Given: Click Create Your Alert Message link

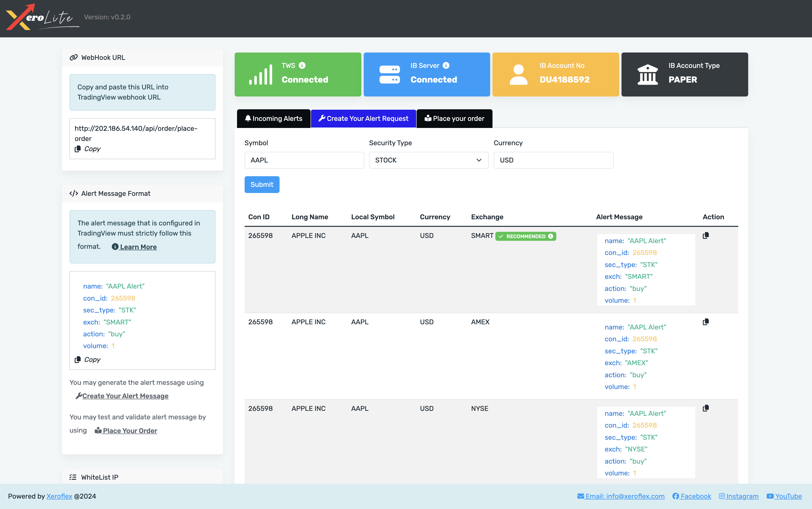Looking at the screenshot, I should pos(125,396).
